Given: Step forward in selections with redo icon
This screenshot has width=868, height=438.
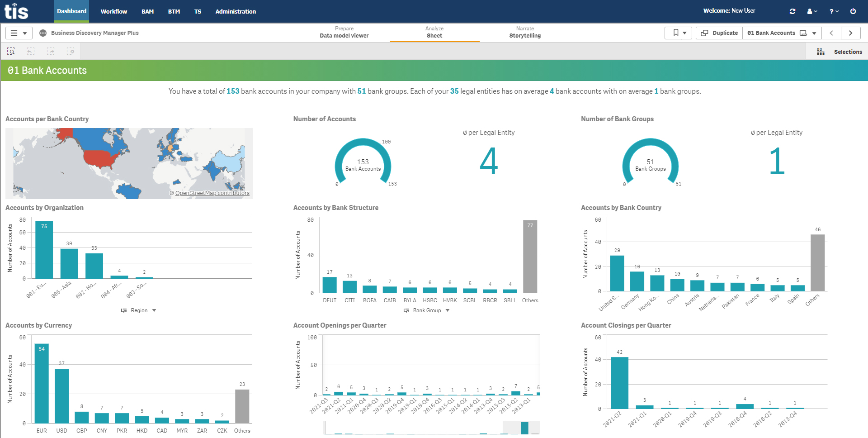Looking at the screenshot, I should coord(51,51).
